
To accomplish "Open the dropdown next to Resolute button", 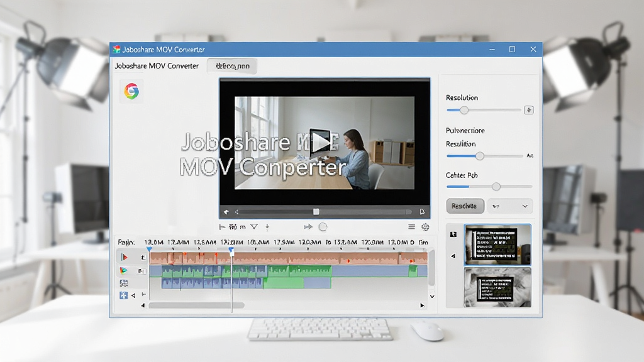I will click(509, 206).
